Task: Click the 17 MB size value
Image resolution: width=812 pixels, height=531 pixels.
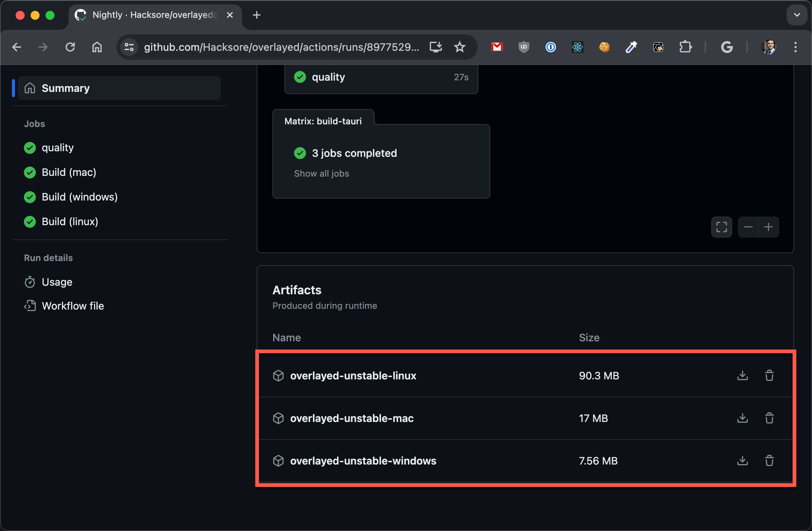Action: tap(593, 418)
